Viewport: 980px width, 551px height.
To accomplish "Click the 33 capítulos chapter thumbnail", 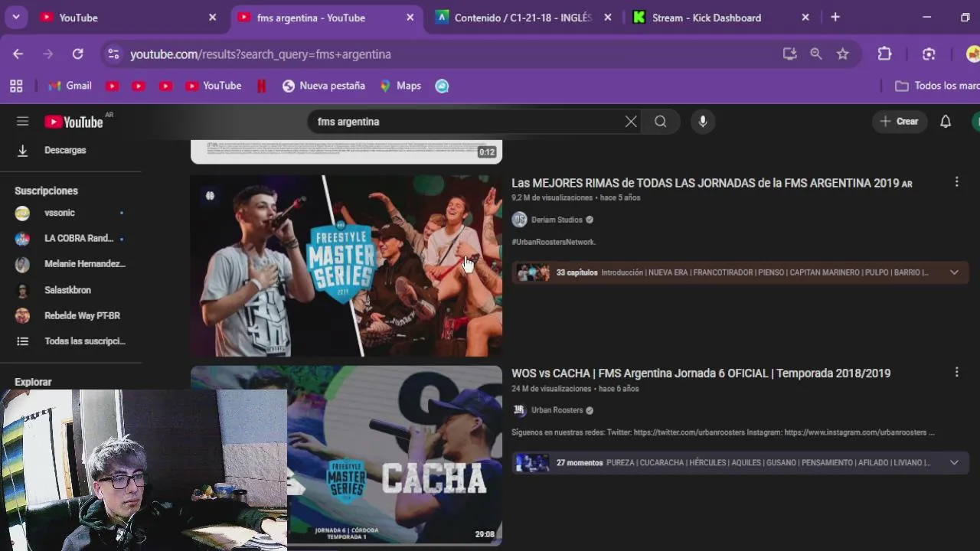I will coord(533,272).
